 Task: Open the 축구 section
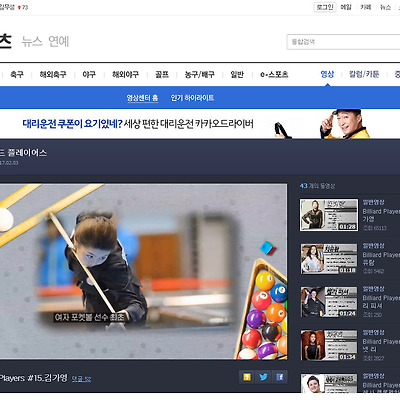click(17, 74)
